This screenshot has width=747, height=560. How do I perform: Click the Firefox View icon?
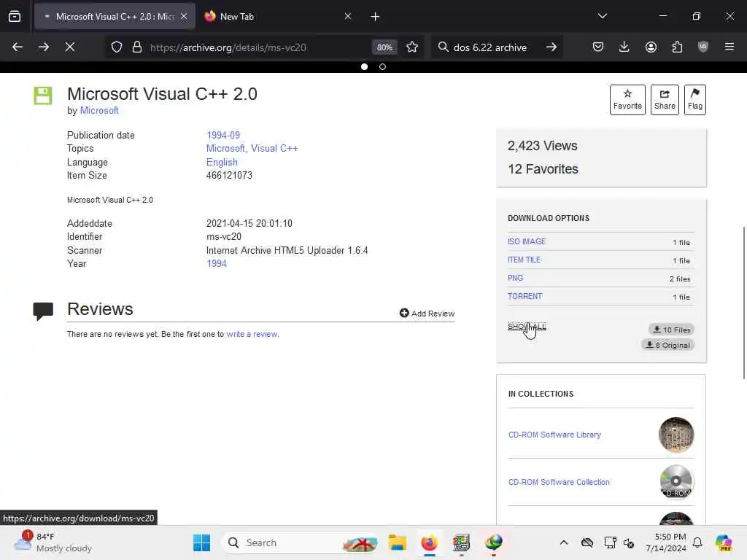point(15,16)
